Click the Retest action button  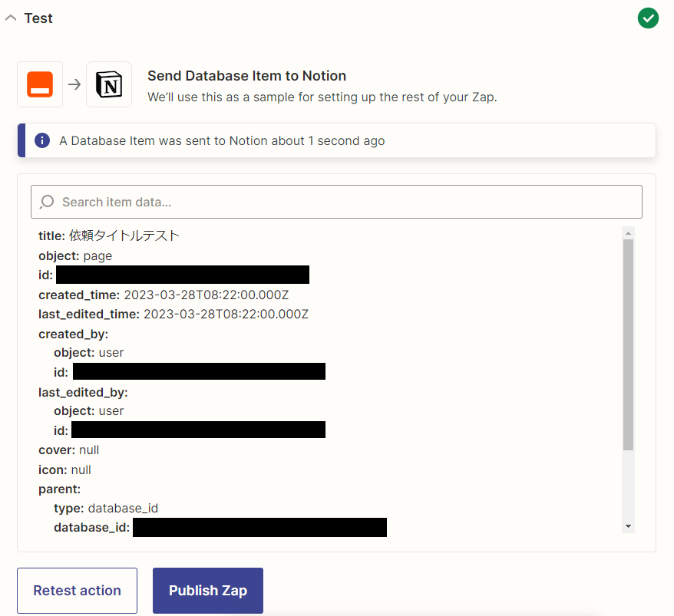[78, 591]
